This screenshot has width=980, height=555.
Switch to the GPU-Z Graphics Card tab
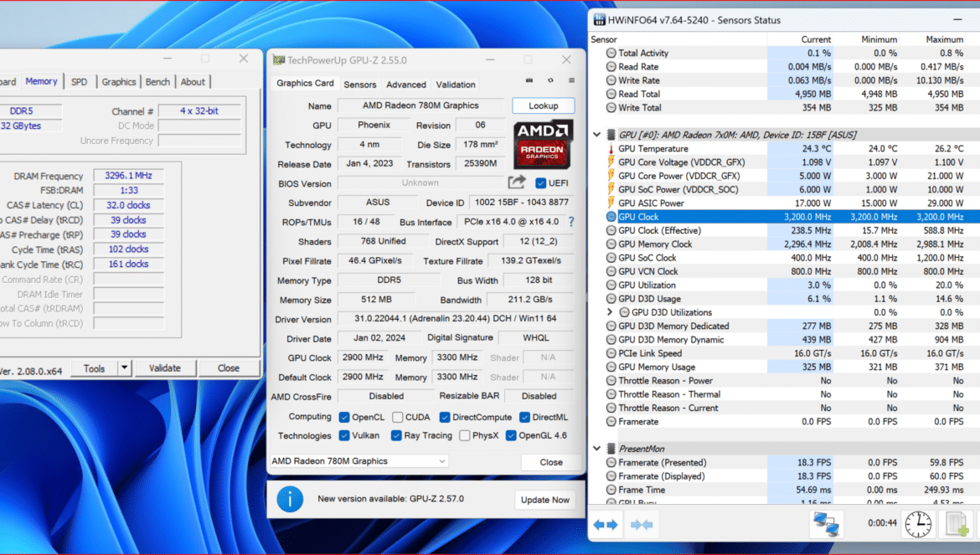pyautogui.click(x=305, y=84)
